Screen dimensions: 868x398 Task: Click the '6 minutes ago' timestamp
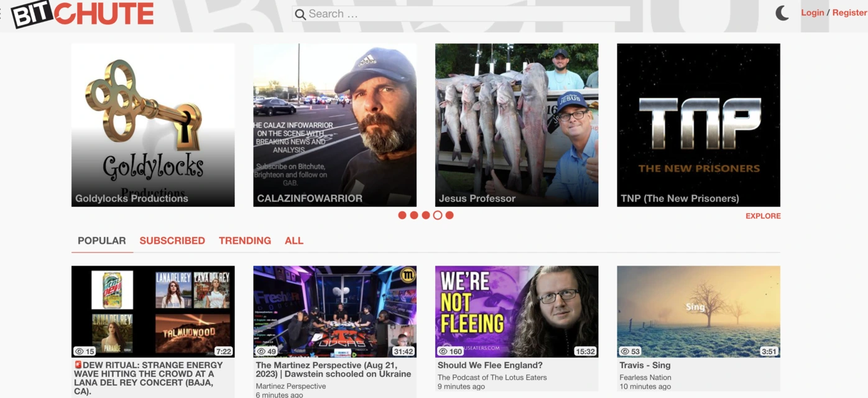tap(279, 395)
